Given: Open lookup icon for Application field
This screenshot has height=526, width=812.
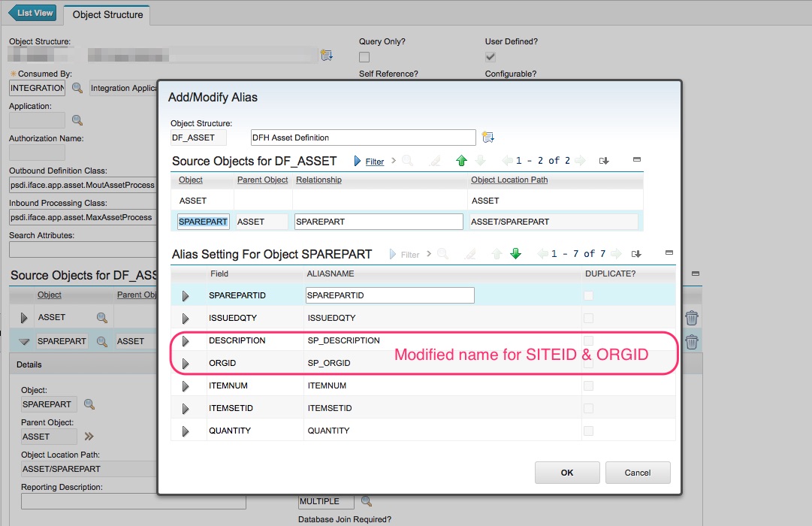Looking at the screenshot, I should tap(77, 120).
